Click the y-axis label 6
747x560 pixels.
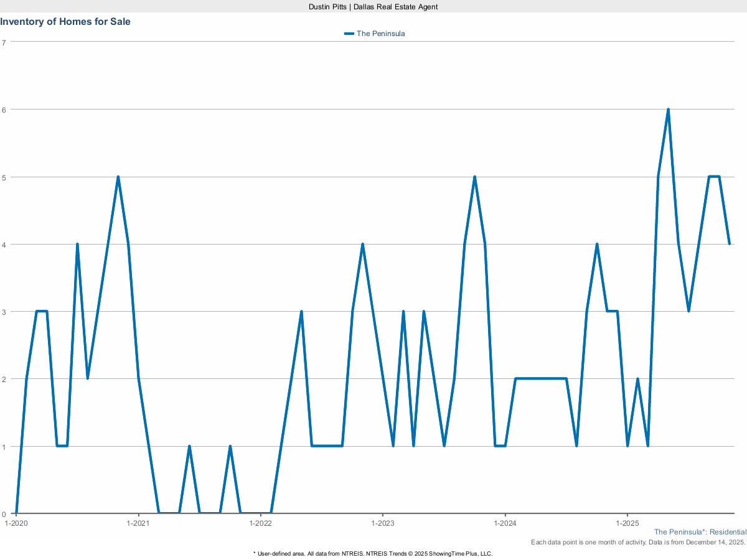4,110
